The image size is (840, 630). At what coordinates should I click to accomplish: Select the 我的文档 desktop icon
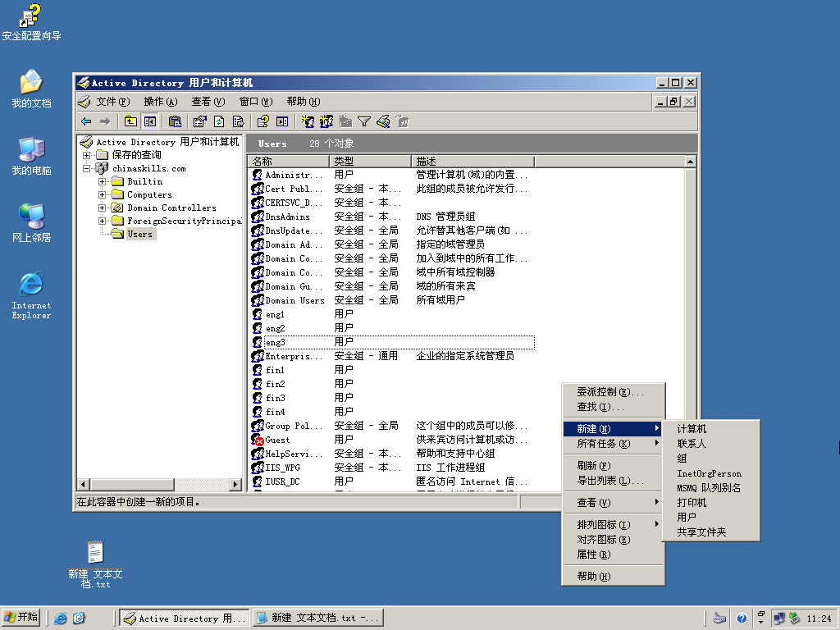(x=31, y=89)
